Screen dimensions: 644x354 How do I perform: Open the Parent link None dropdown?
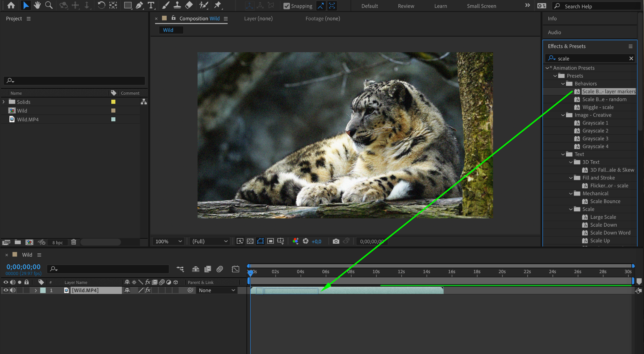[217, 290]
